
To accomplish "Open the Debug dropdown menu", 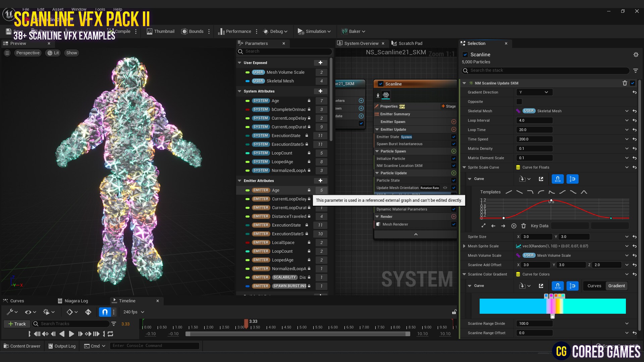I will click(x=275, y=32).
